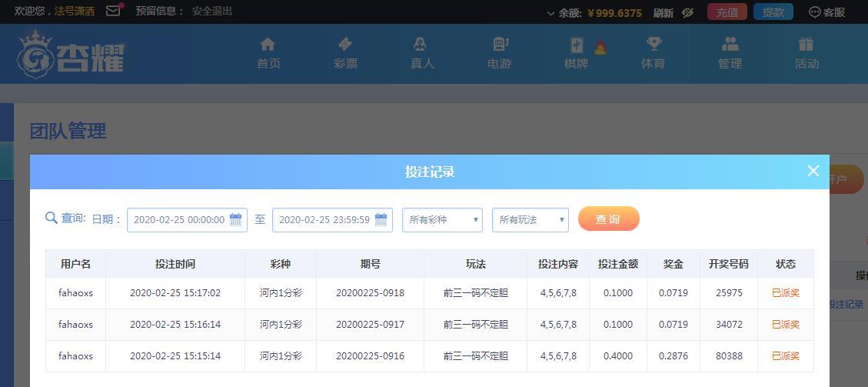
Task: Open the 所有玩法 dropdown
Action: (x=530, y=220)
